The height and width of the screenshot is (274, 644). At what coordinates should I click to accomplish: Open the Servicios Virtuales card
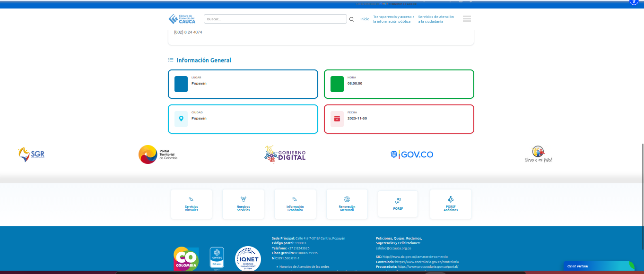[x=191, y=204]
